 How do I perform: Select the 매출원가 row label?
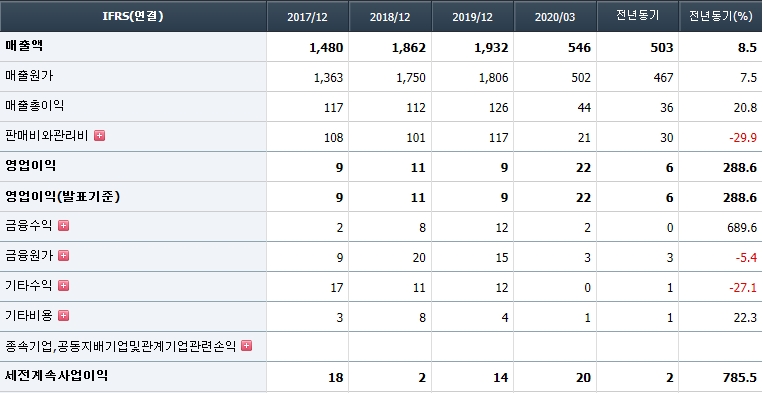tap(29, 76)
